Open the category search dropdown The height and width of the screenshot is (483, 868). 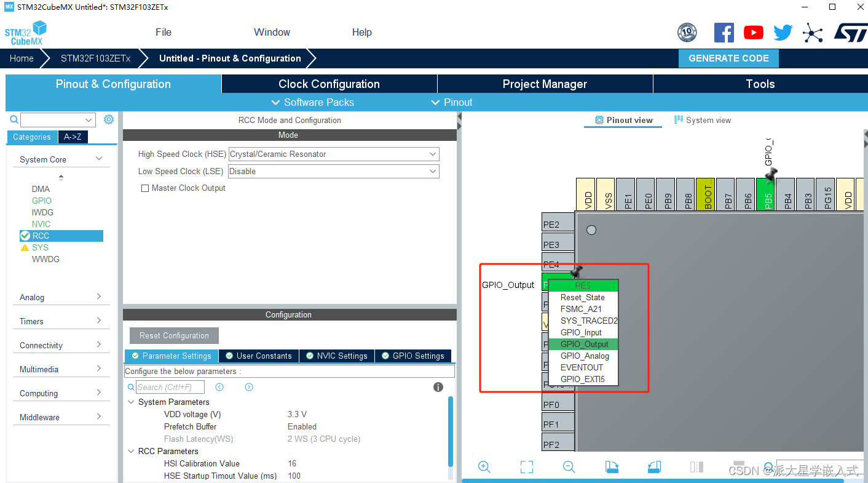[x=89, y=120]
